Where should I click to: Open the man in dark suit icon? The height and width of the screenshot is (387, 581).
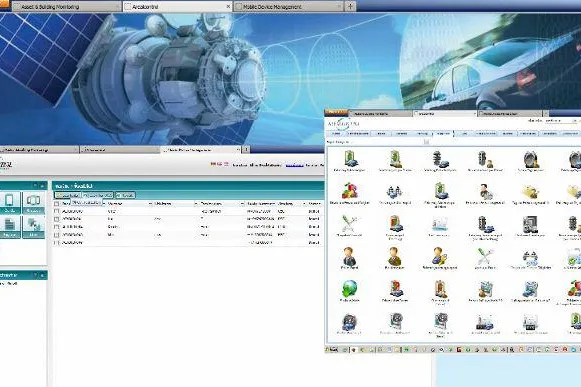point(349,256)
